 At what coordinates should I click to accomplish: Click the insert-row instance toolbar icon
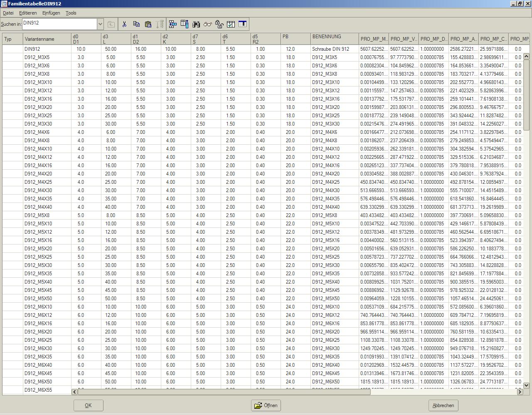point(173,24)
